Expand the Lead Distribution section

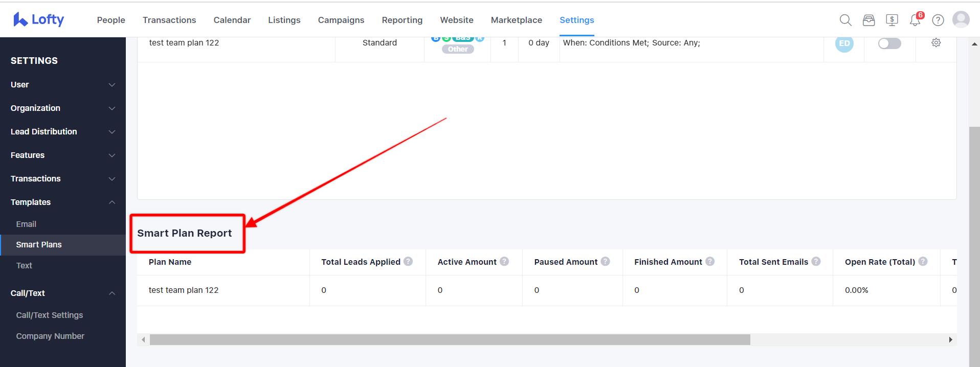pyautogui.click(x=63, y=131)
